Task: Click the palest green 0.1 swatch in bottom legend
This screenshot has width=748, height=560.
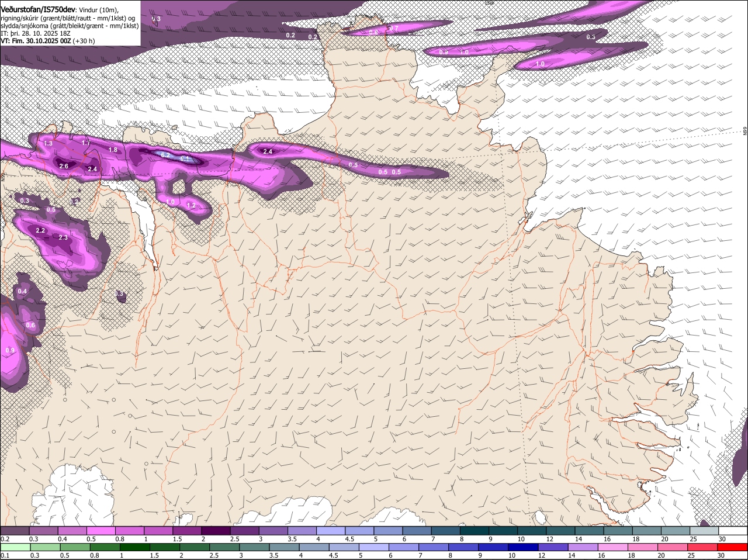Action: click(15, 547)
